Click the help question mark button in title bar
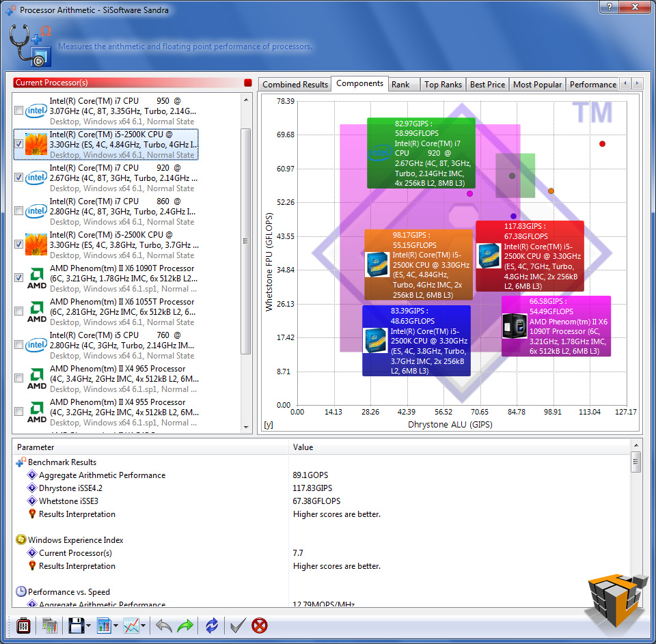 [x=609, y=7]
